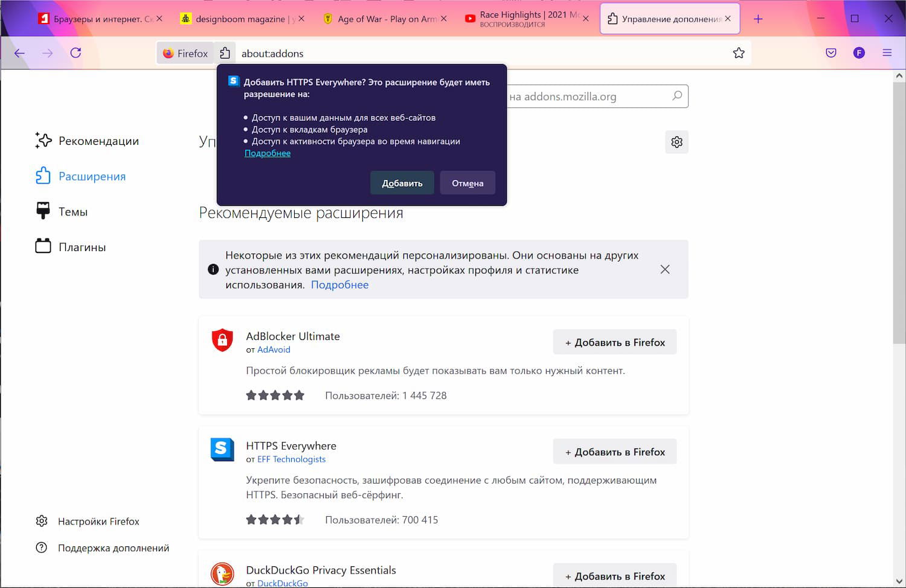Image resolution: width=906 pixels, height=588 pixels.
Task: Reload the current page
Action: (x=75, y=53)
